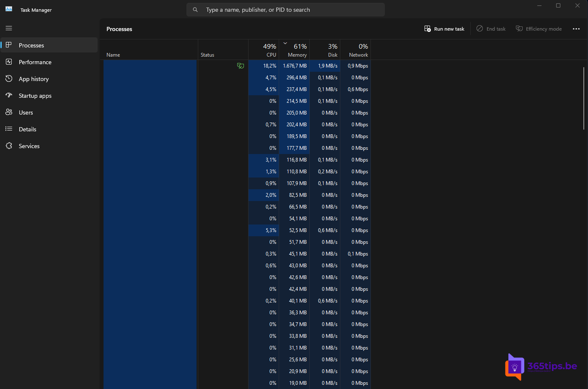Select the 116,8 MB memory cell
The image size is (588, 389).
click(x=294, y=160)
